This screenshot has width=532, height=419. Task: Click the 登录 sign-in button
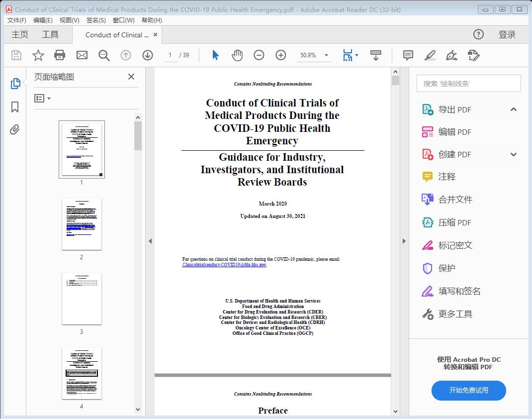pyautogui.click(x=508, y=34)
